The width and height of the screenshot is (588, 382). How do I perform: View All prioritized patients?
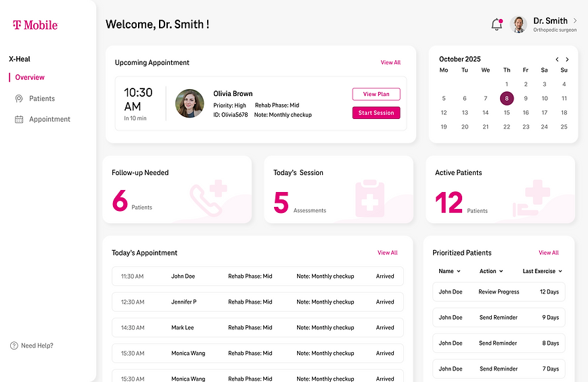click(x=549, y=253)
